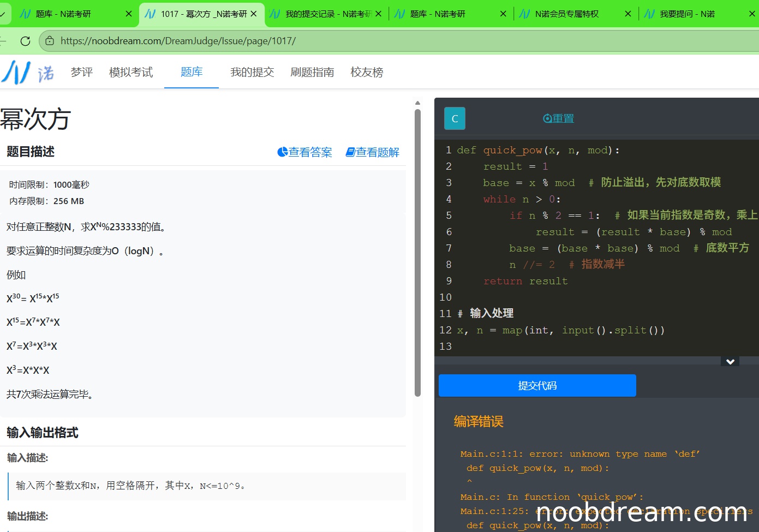Close the 1017 幂次方 browser tab
This screenshot has height=532, width=759.
point(254,14)
